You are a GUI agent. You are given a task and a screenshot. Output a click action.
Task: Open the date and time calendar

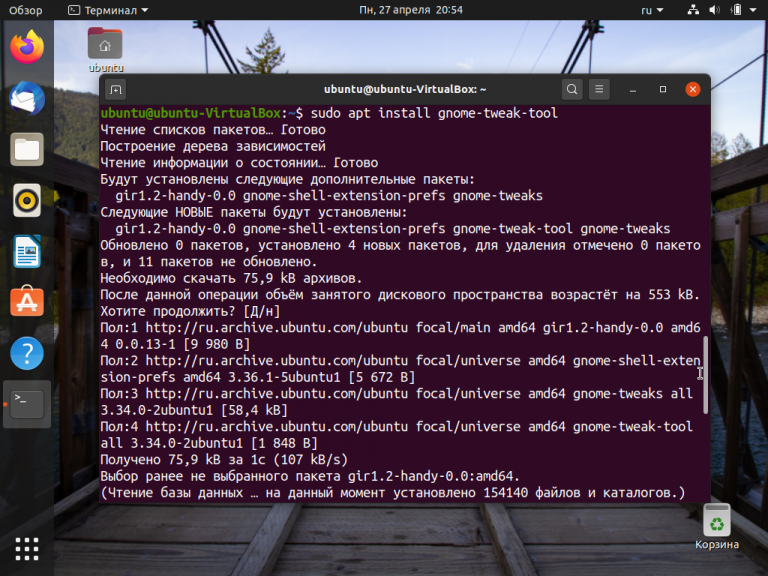pos(410,10)
